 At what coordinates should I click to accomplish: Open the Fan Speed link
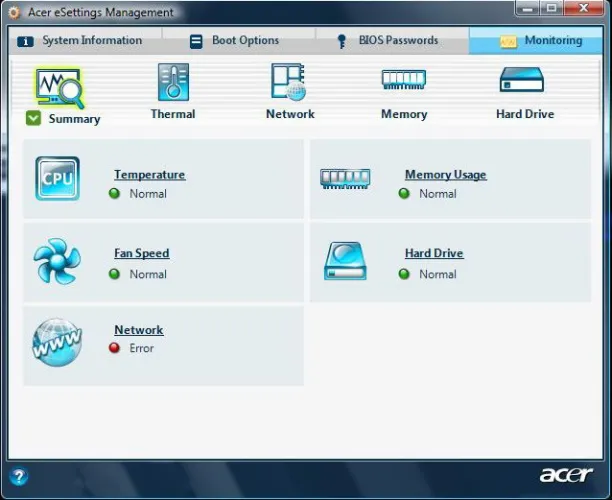pyautogui.click(x=142, y=253)
